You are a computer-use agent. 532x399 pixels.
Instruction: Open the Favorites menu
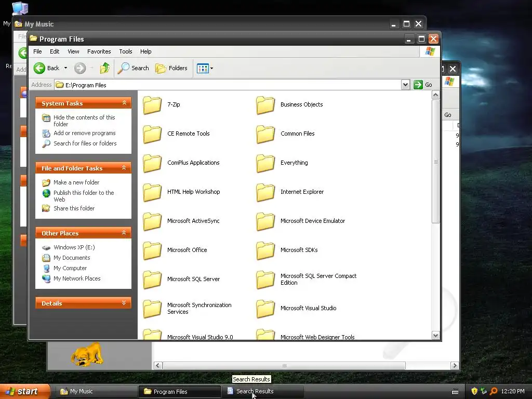point(99,51)
